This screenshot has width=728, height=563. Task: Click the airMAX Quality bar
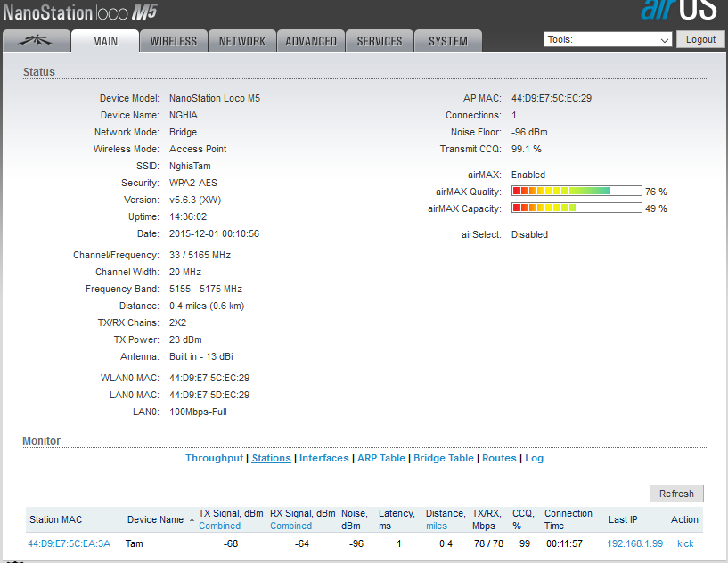577,191
